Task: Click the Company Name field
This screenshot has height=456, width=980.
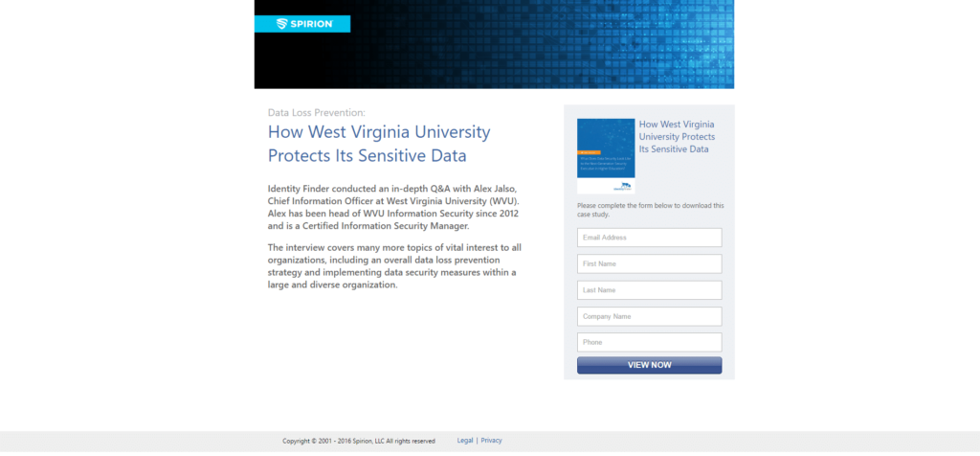Action: coord(649,316)
